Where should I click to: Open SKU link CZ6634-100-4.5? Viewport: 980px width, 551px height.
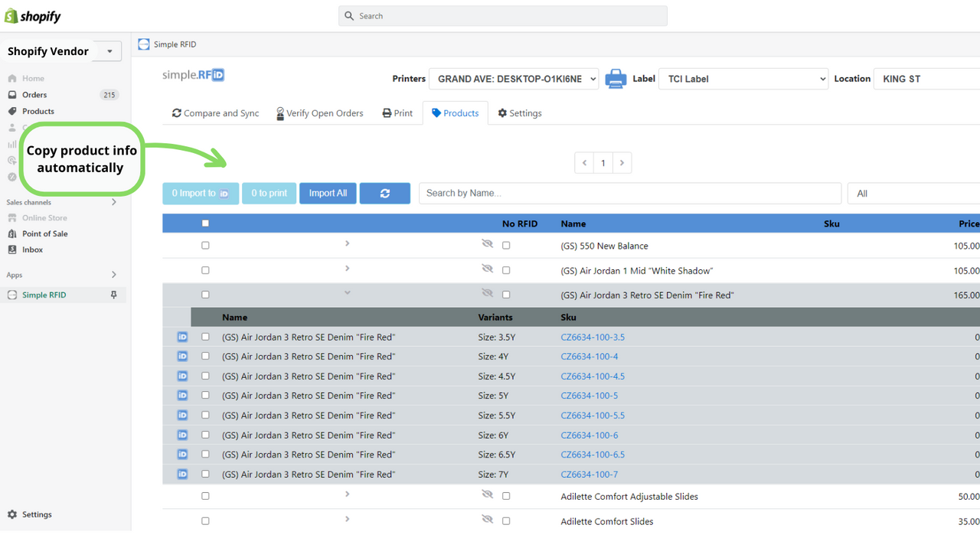592,377
